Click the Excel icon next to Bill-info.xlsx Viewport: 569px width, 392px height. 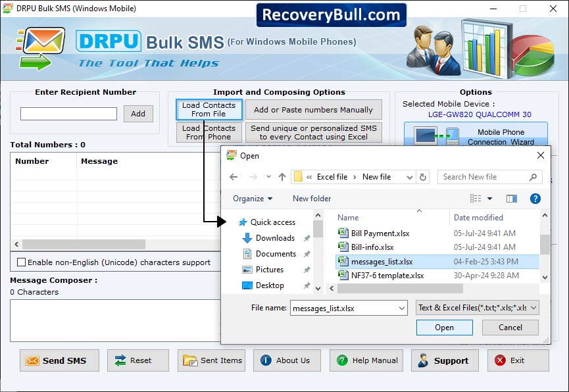click(343, 247)
